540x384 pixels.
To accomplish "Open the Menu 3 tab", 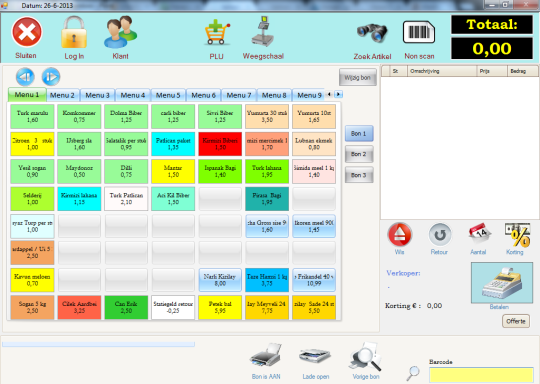I will [x=97, y=95].
